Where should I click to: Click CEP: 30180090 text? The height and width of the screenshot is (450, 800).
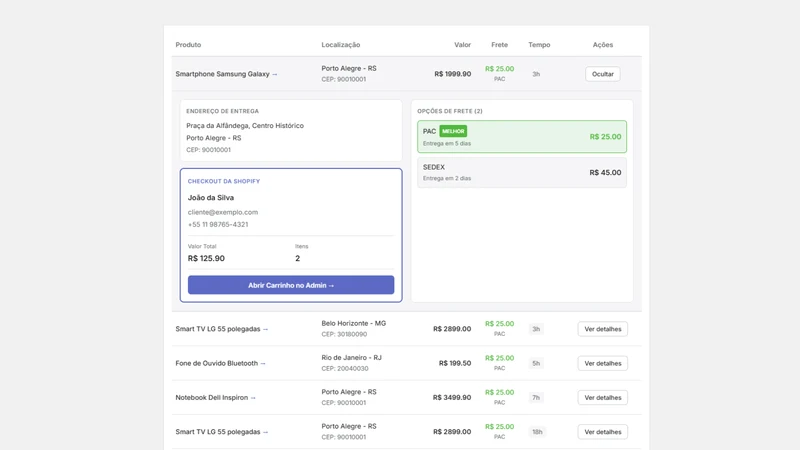pos(344,334)
